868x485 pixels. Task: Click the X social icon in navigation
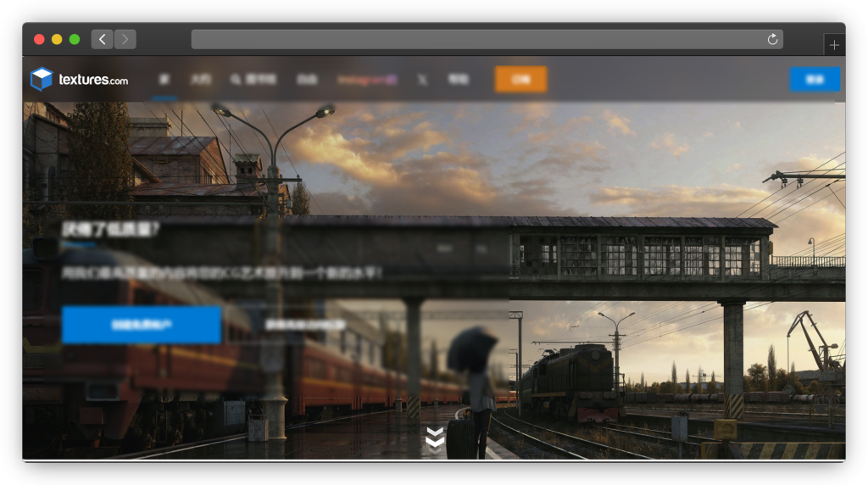(422, 80)
